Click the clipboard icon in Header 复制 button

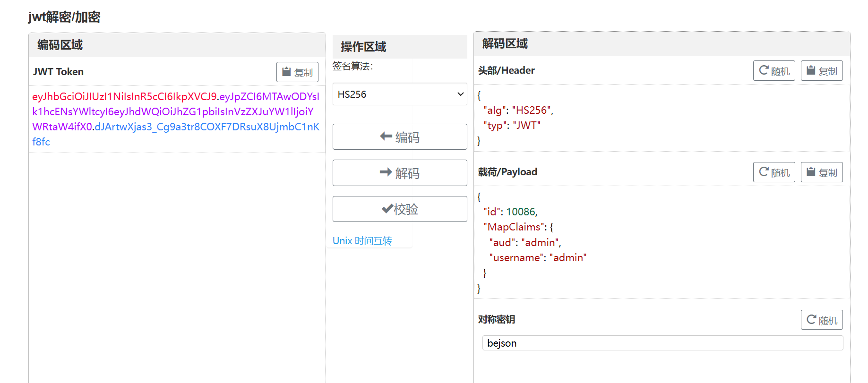click(811, 70)
